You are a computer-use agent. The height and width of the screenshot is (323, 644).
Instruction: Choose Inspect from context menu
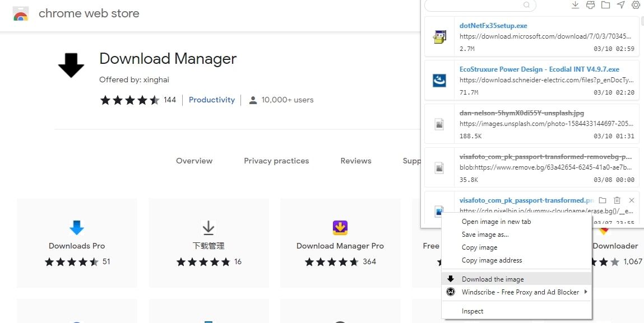point(516,311)
